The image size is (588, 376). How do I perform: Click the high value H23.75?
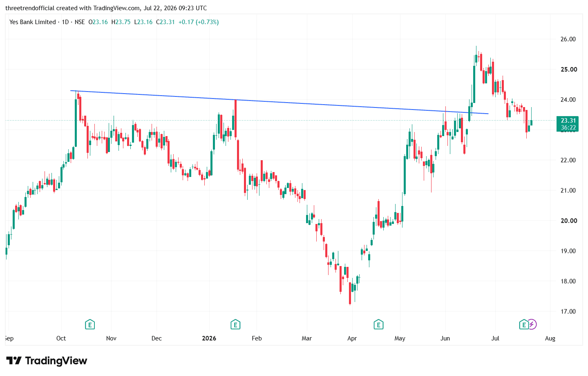pyautogui.click(x=121, y=22)
